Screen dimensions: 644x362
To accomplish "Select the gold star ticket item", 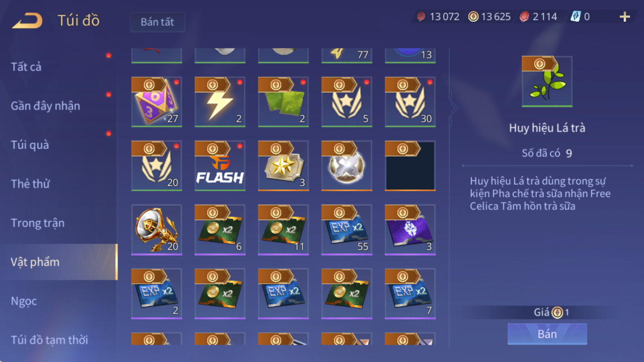I will coord(283,166).
